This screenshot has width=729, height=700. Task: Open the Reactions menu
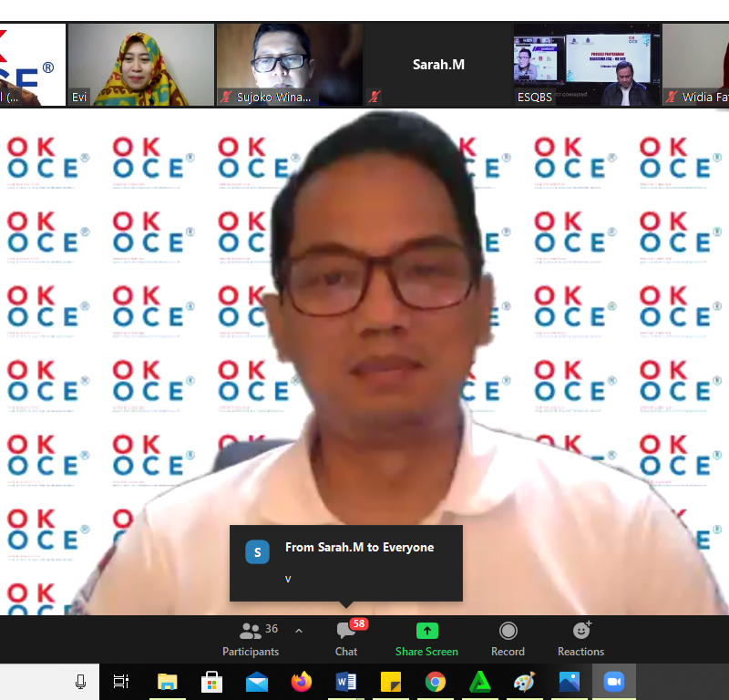(x=580, y=638)
